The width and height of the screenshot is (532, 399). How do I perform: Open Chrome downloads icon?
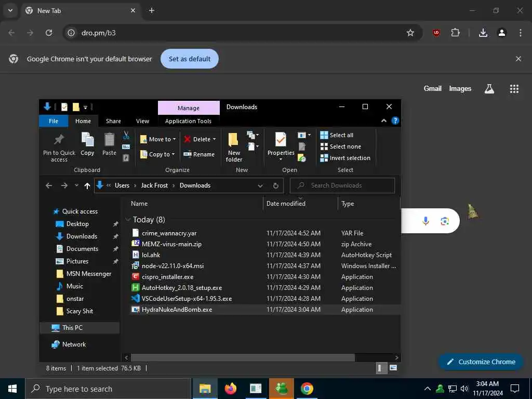point(483,33)
